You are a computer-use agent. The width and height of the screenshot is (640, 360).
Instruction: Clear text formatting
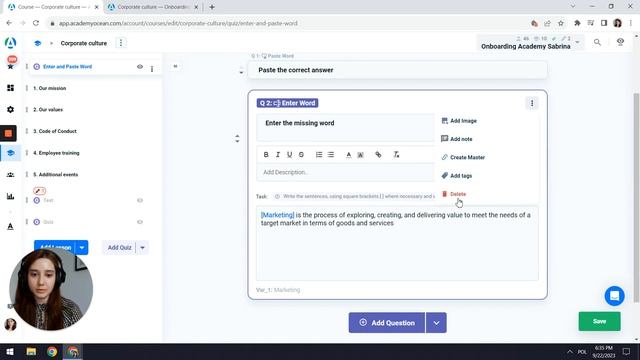click(396, 155)
